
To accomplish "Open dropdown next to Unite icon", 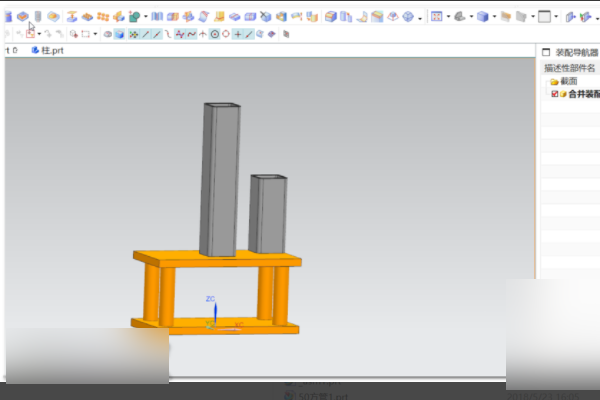I will pos(145,17).
